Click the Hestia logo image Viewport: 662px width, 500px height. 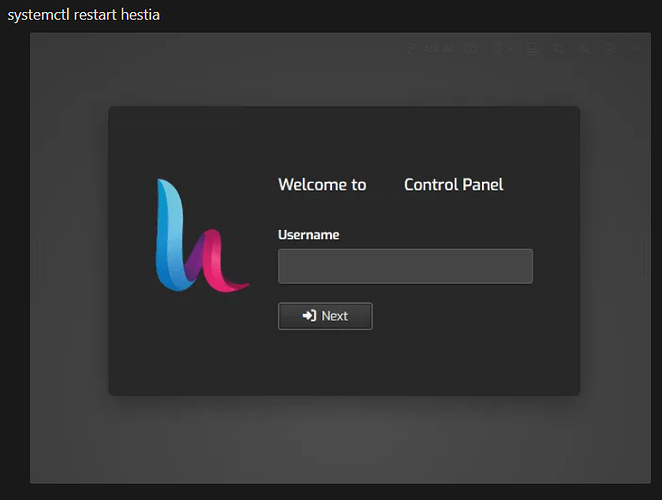(x=202, y=235)
